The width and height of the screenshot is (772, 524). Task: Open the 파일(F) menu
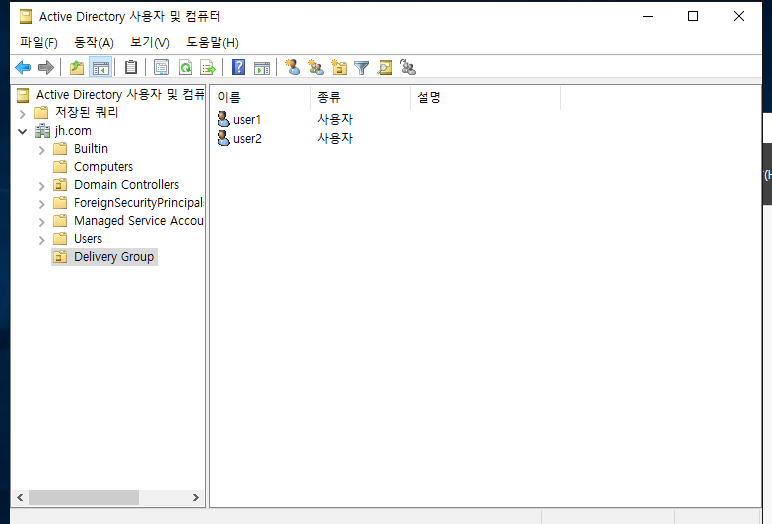39,42
